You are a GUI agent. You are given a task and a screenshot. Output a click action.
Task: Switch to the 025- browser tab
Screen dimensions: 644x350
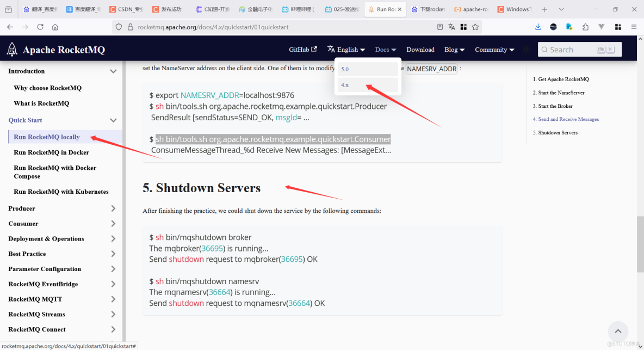pos(342,9)
